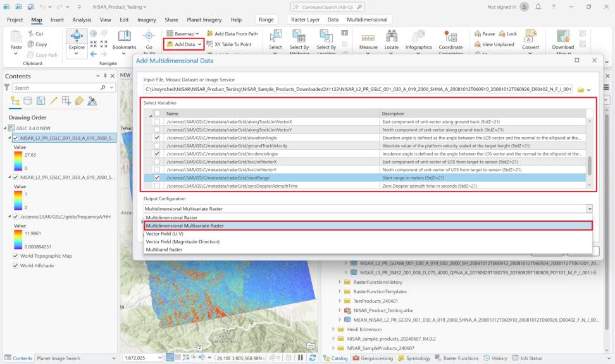Show Contents list by editing
615x364 pixels.
click(x=54, y=101)
